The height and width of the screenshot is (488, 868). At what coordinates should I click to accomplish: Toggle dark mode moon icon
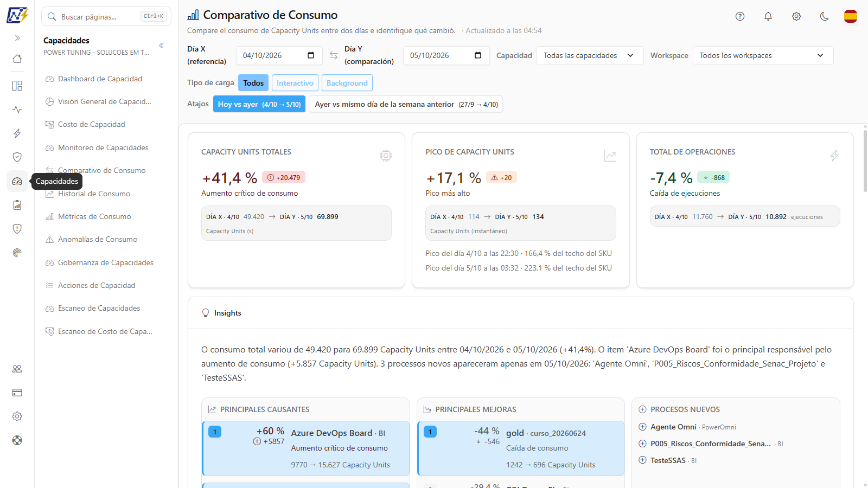coord(825,16)
